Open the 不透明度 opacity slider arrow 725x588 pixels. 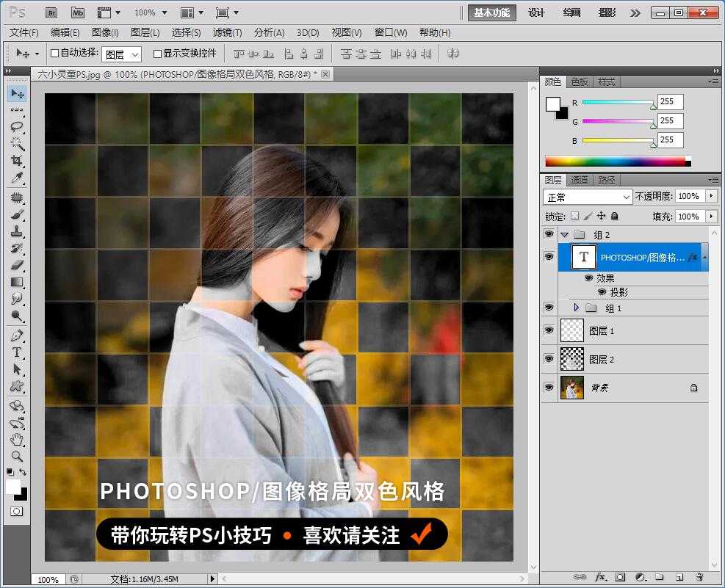click(x=711, y=196)
